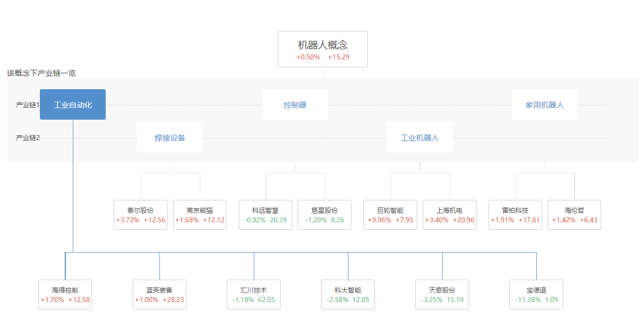The image size is (644, 315).
Task: Open the 泰尔股份 stock card
Action: [x=141, y=215]
